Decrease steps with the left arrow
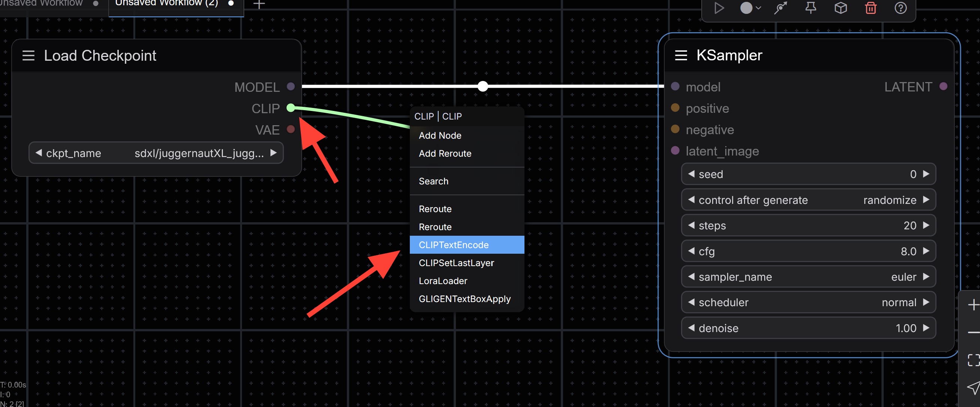The width and height of the screenshot is (980, 407). [691, 225]
